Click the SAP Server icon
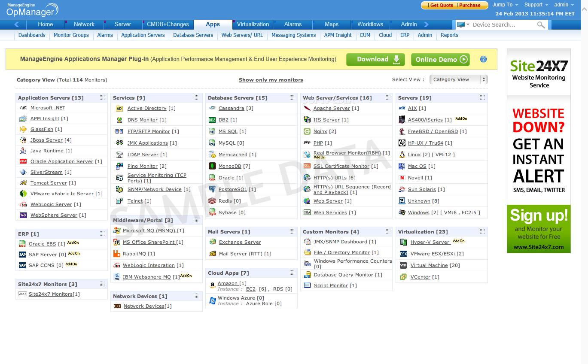This screenshot has height=364, width=588. (x=22, y=255)
